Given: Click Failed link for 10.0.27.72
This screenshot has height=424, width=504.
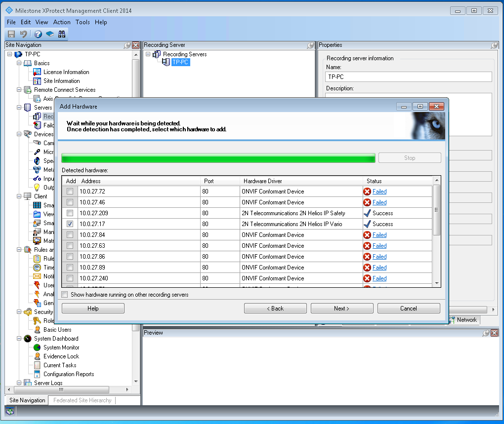Looking at the screenshot, I should [379, 192].
